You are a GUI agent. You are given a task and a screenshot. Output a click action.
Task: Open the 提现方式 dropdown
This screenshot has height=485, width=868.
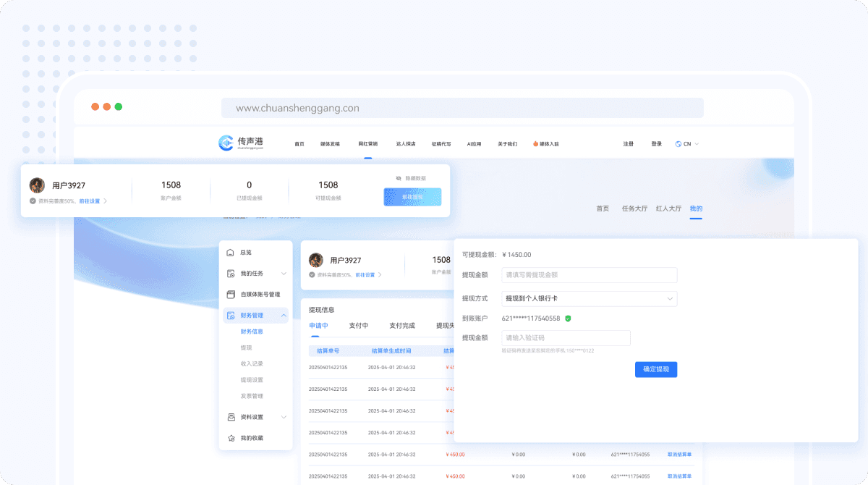589,299
